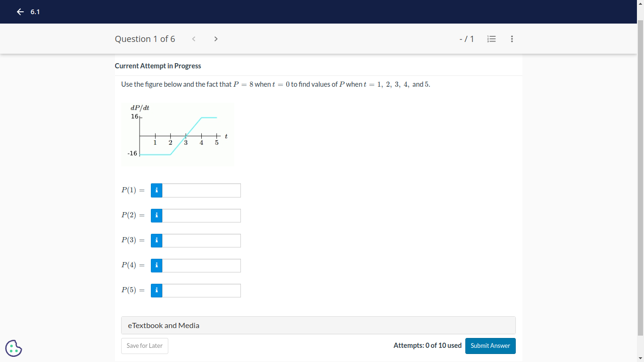The image size is (644, 362).
Task: Submit the answer
Action: [x=490, y=346]
